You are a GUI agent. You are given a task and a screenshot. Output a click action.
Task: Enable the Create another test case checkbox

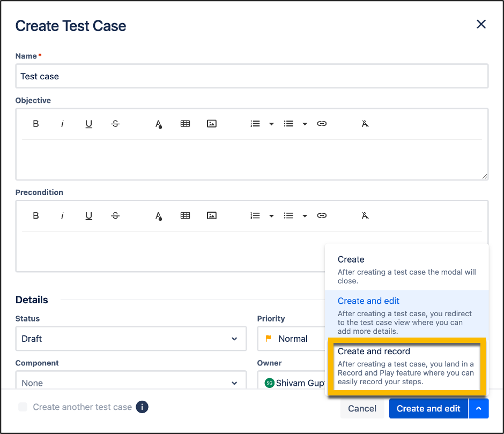tap(23, 407)
